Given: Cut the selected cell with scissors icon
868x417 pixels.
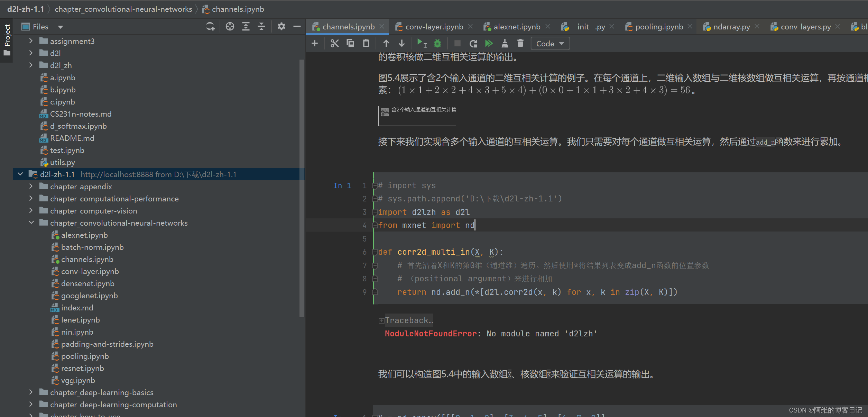Looking at the screenshot, I should coord(334,43).
